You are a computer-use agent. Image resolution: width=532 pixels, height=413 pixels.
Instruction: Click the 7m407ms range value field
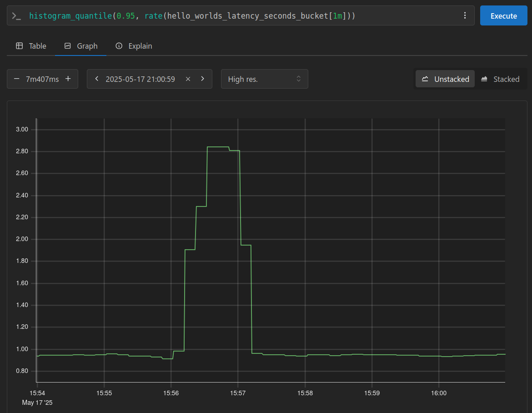[42, 79]
